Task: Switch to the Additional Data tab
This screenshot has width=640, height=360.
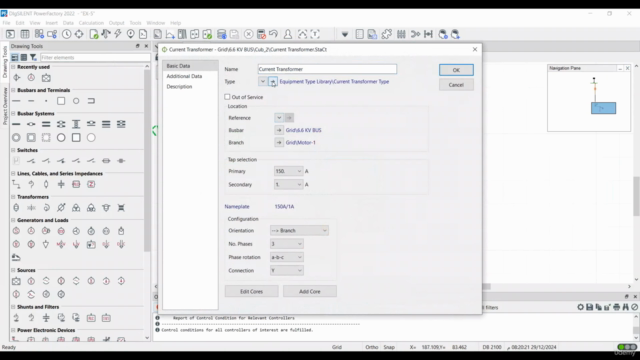Action: coord(184,76)
